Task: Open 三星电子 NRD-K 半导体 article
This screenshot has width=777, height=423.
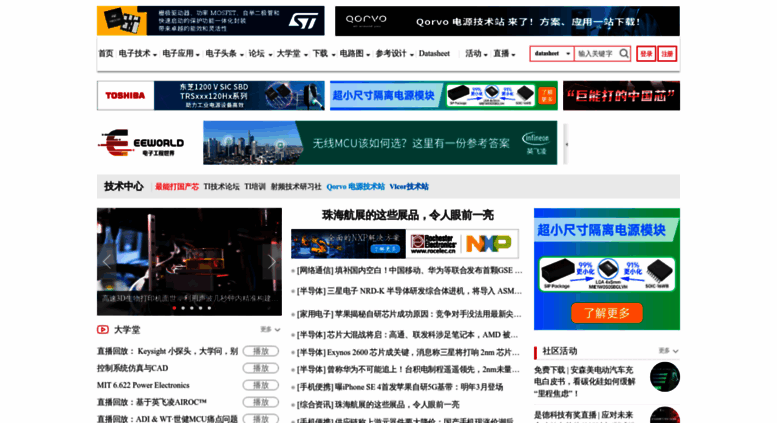Action: point(409,291)
